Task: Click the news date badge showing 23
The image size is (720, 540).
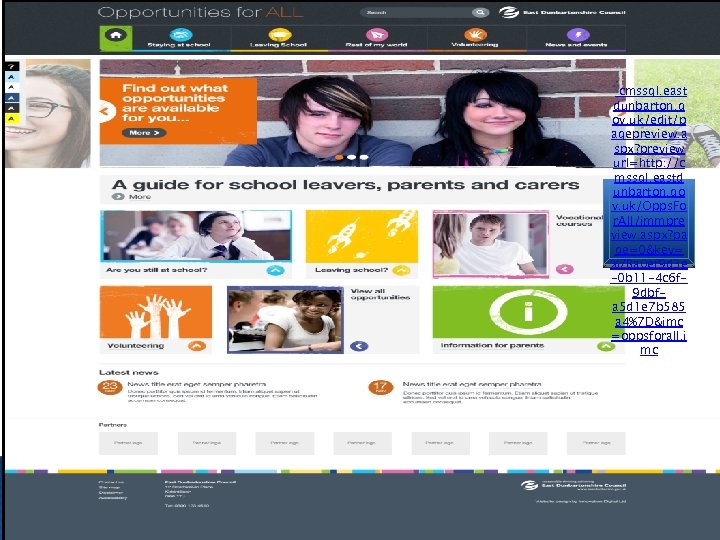Action: pyautogui.click(x=110, y=387)
